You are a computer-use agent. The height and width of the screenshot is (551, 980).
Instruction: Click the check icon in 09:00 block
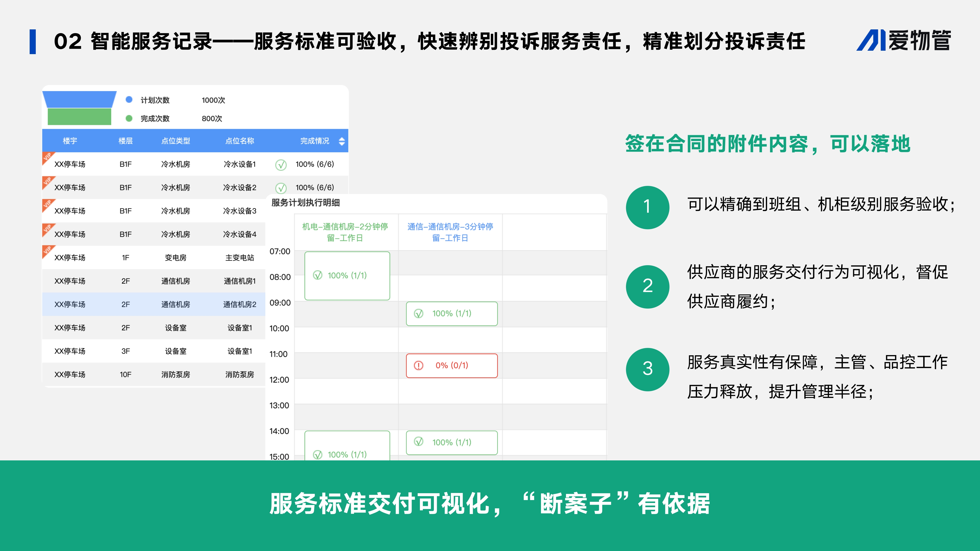[x=418, y=314]
